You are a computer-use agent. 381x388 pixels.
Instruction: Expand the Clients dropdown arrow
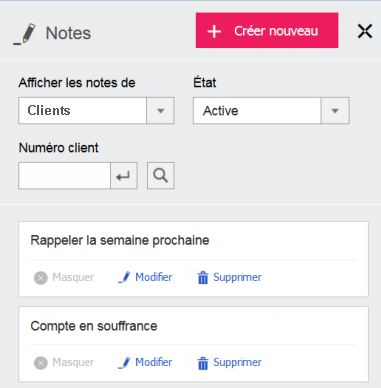click(x=160, y=111)
